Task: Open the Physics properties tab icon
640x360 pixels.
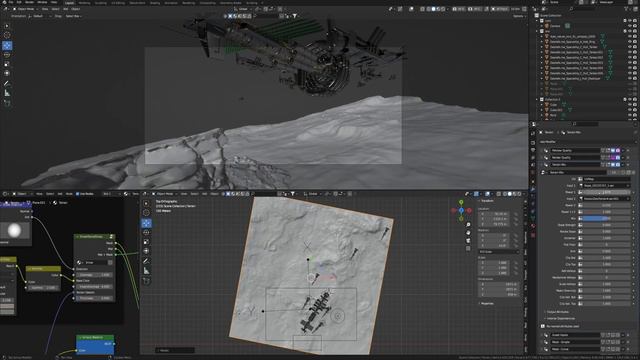Action: click(x=533, y=204)
